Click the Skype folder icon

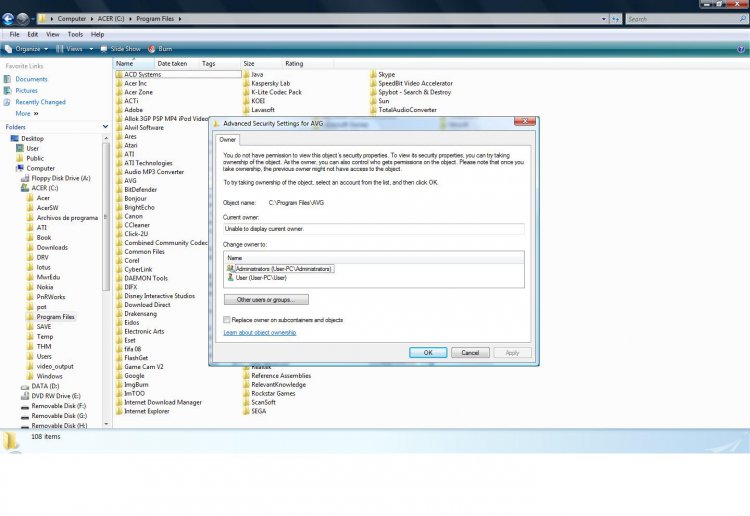(374, 75)
